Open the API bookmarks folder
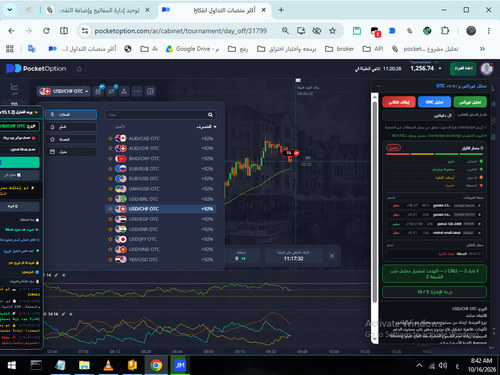Viewport: 500px width, 375px height. pos(373,49)
